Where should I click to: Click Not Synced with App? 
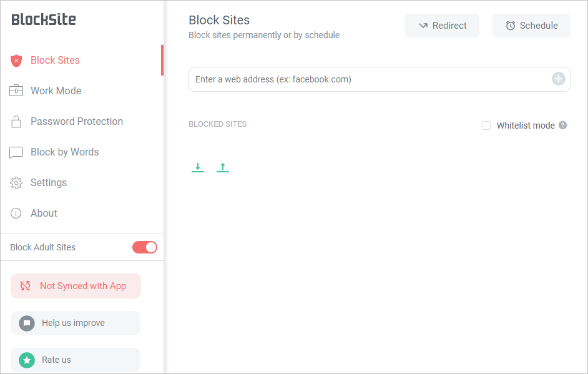(x=76, y=285)
